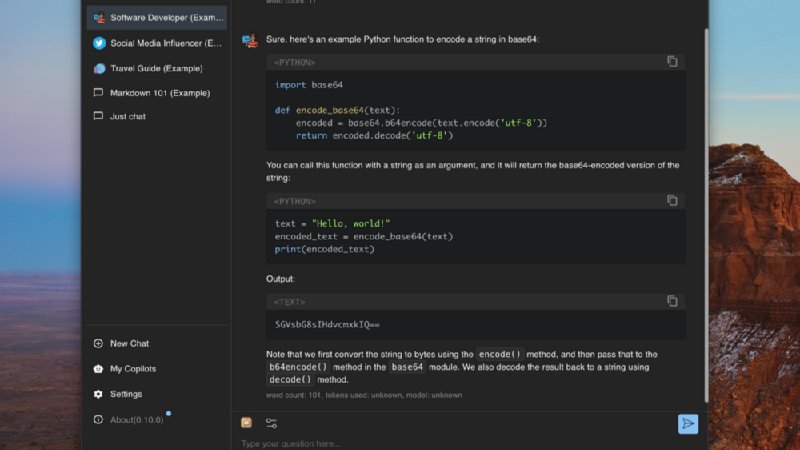This screenshot has width=800, height=450.
Task: Open the Software Developer (Example) chat
Action: point(157,17)
